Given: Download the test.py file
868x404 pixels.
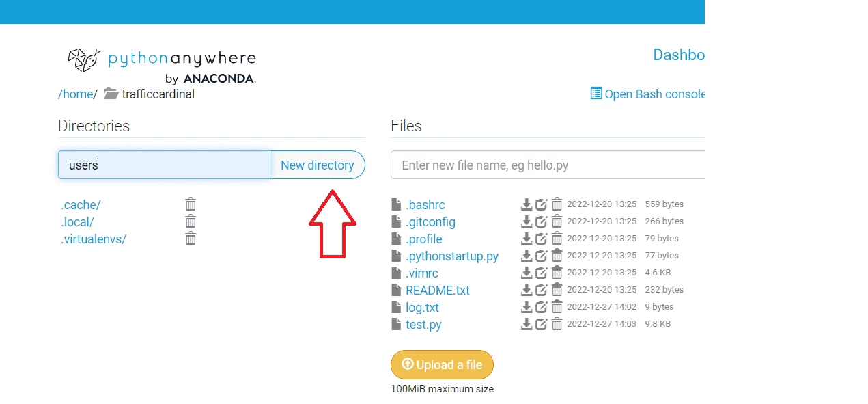Looking at the screenshot, I should [527, 324].
